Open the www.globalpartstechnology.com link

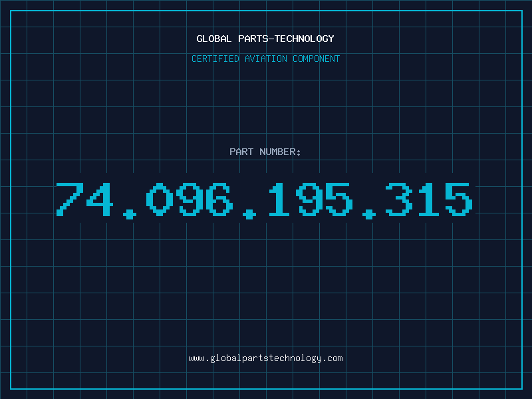(x=265, y=358)
